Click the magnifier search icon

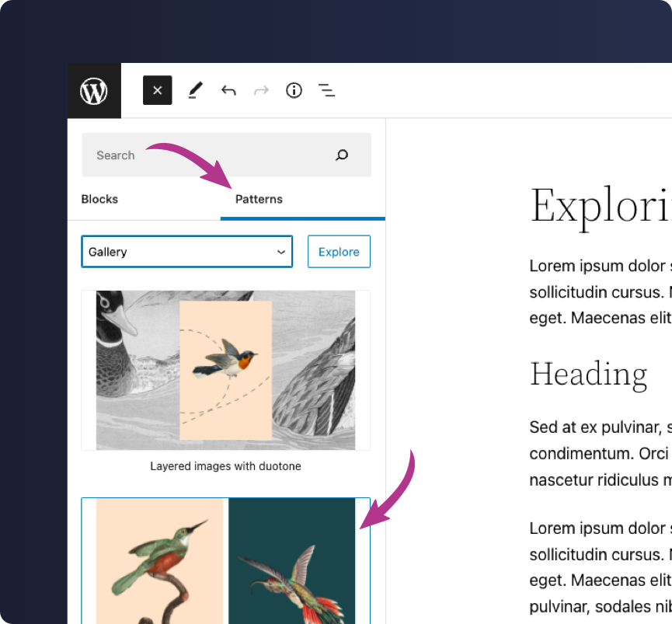point(342,155)
